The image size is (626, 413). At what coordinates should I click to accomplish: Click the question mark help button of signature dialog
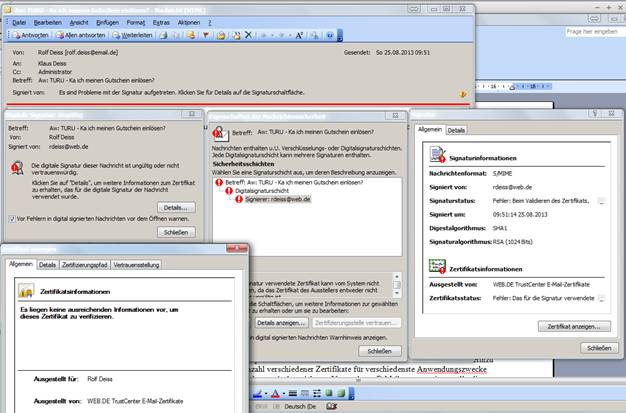click(x=595, y=114)
